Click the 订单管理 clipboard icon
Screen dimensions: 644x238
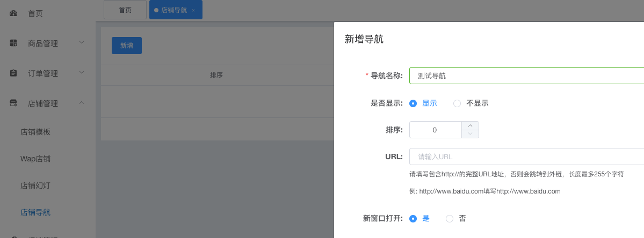[13, 73]
